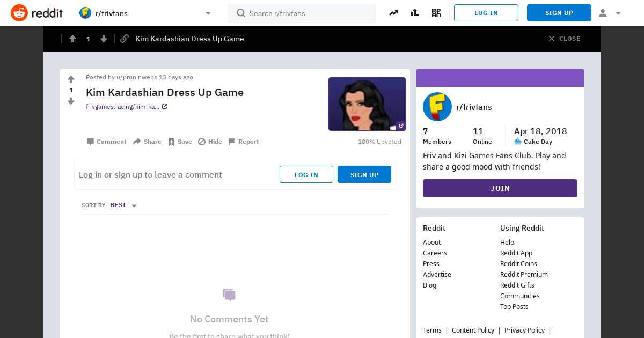This screenshot has height=338, width=644.
Task: Hide the post
Action: tap(210, 142)
